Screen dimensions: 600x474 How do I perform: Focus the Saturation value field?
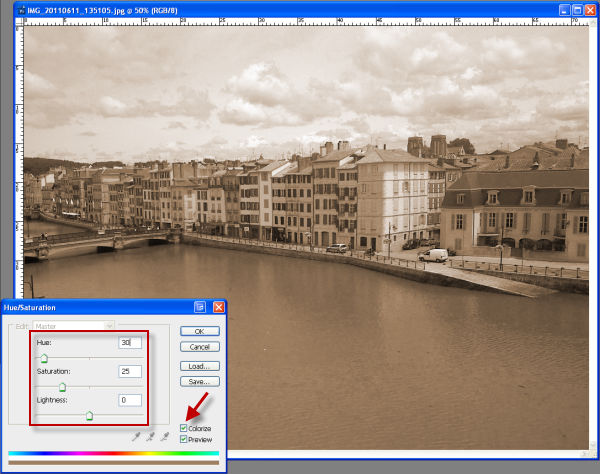coord(129,371)
